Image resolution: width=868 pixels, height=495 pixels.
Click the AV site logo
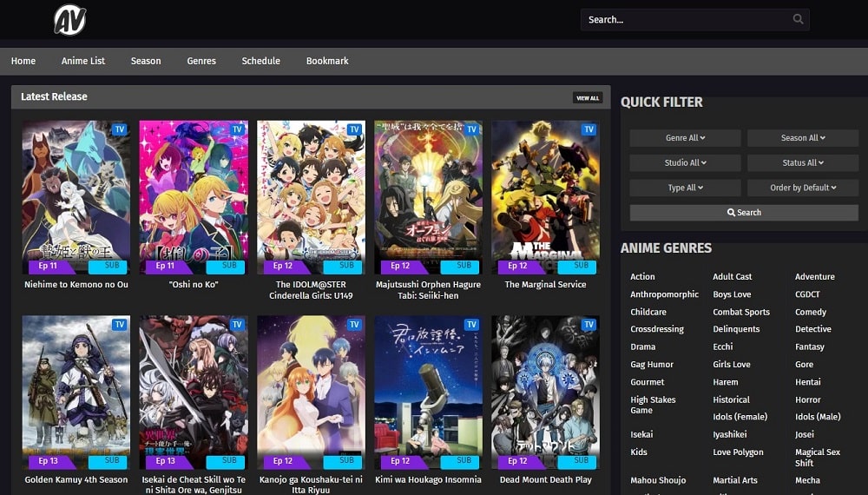69,21
